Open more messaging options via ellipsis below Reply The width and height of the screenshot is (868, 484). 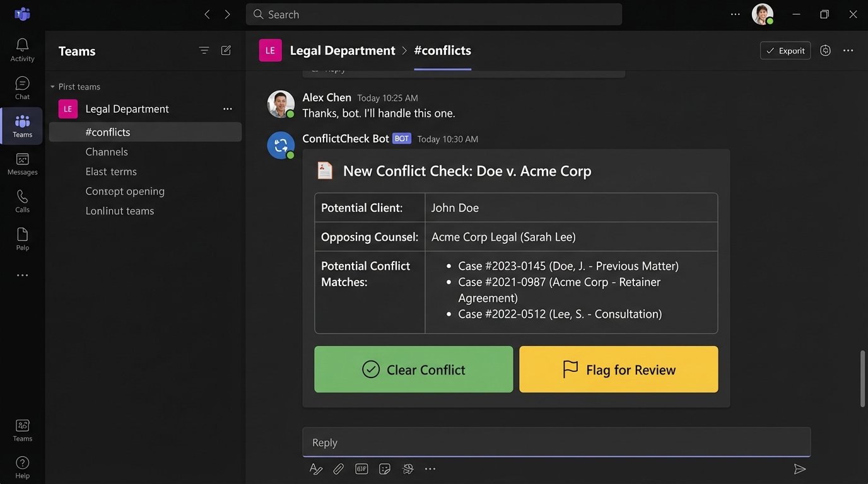pyautogui.click(x=430, y=468)
